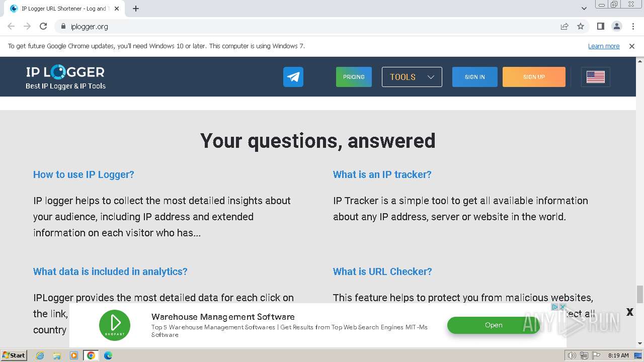Open the network tray icon

(584, 355)
